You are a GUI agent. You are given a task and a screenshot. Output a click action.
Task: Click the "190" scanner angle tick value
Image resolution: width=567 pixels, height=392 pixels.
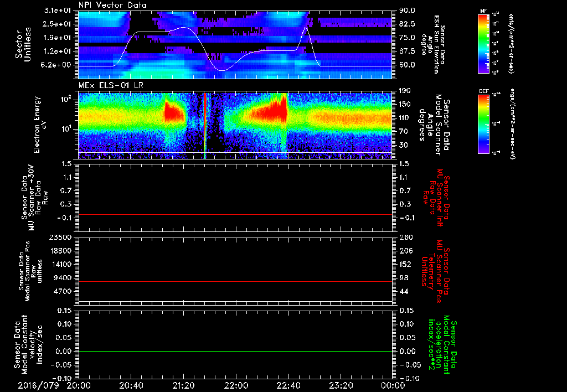pyautogui.click(x=405, y=91)
